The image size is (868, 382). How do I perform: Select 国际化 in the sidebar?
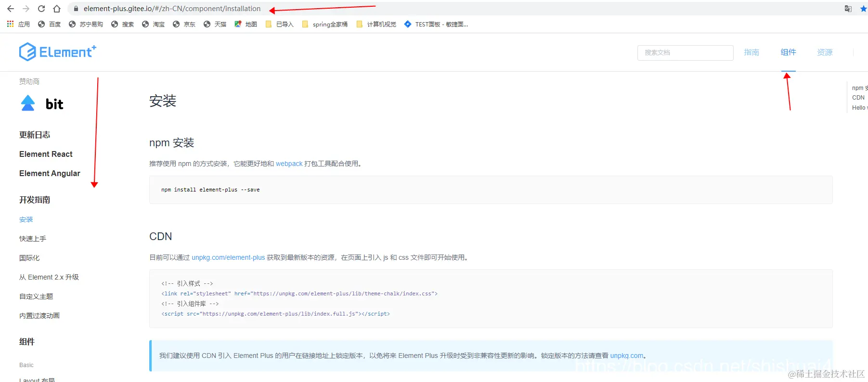(29, 258)
